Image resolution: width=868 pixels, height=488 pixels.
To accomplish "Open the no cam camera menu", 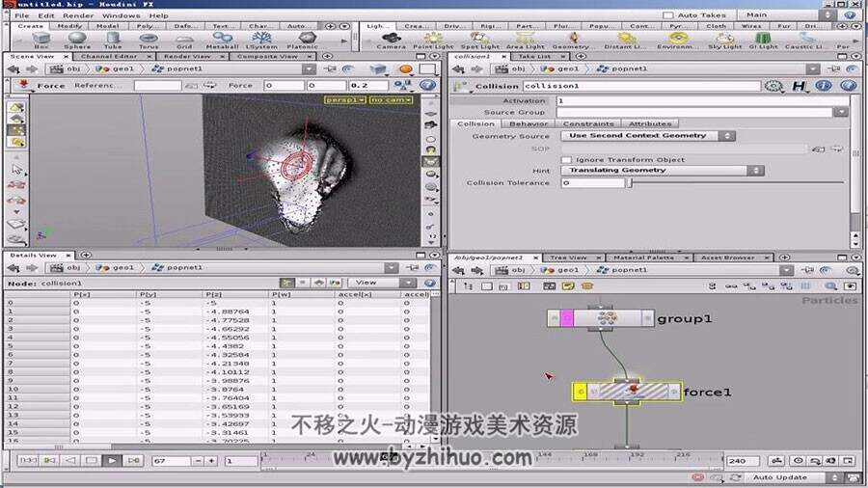I will (x=391, y=99).
